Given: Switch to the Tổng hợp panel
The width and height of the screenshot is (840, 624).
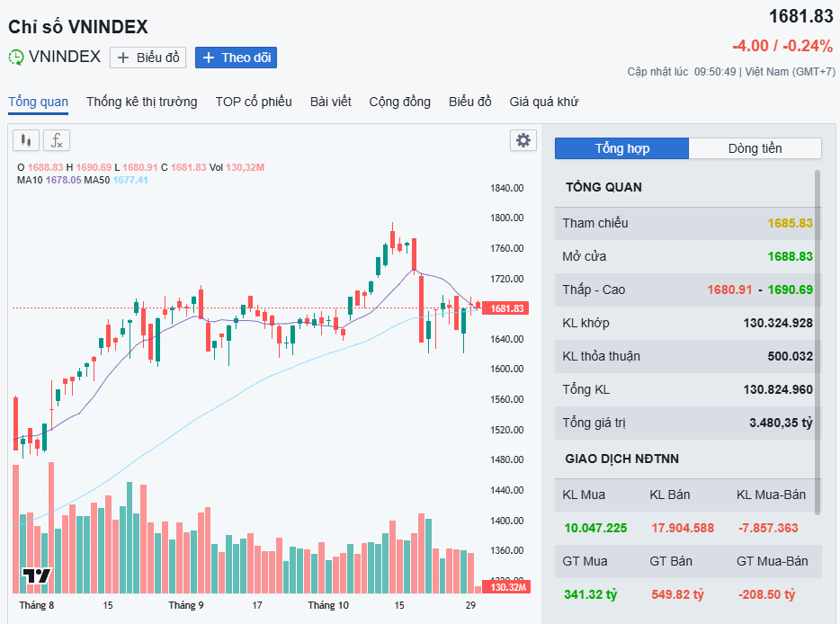Looking at the screenshot, I should [621, 148].
